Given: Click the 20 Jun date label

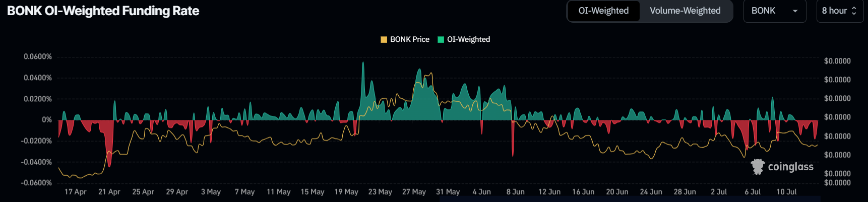Looking at the screenshot, I should click(617, 192).
